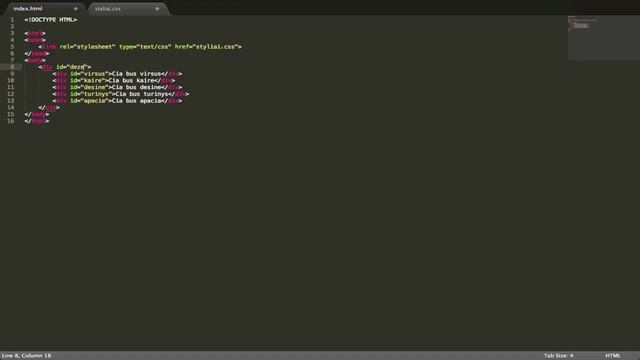640x360 pixels.
Task: Open the HTML syntax selector in status bar
Action: tap(613, 356)
